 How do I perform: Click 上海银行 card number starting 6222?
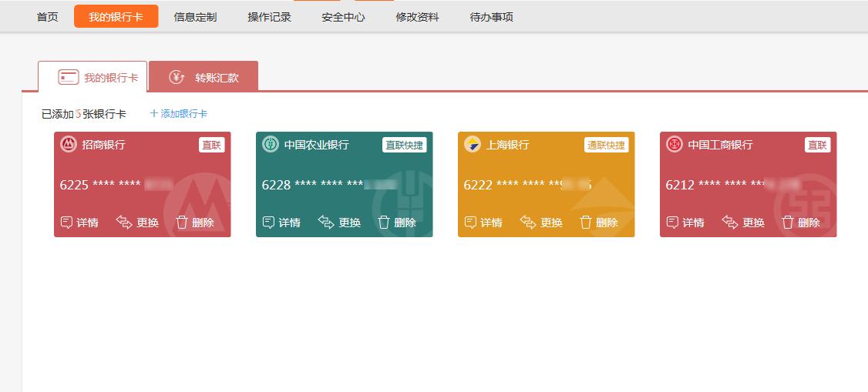tap(528, 185)
